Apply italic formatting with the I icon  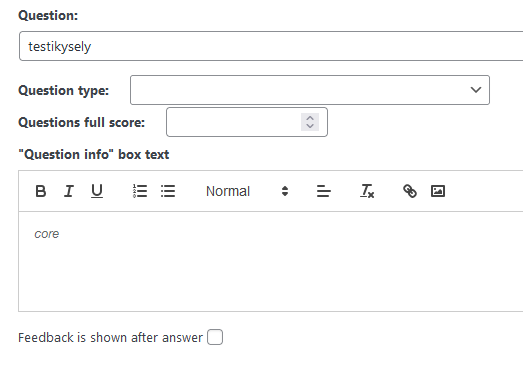[69, 191]
